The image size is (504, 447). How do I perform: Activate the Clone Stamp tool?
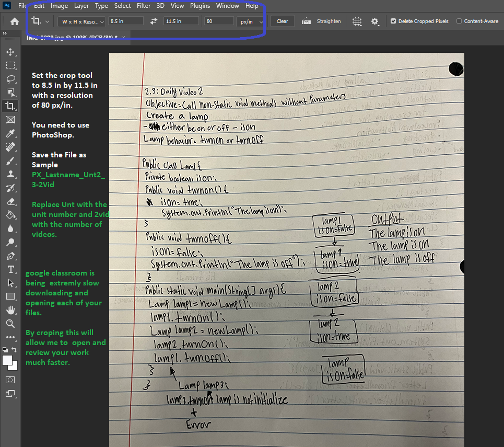10,175
